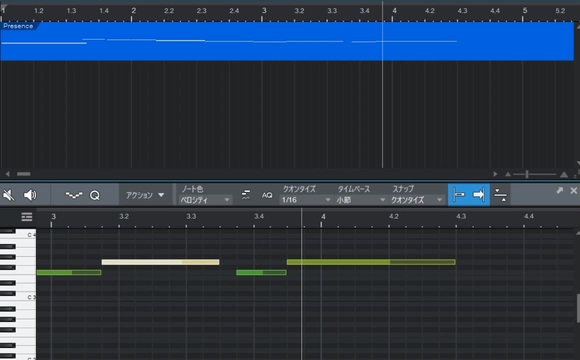Image resolution: width=580 pixels, height=360 pixels.
Task: Click 2.3 on the arrangement ruler
Action: (x=202, y=11)
